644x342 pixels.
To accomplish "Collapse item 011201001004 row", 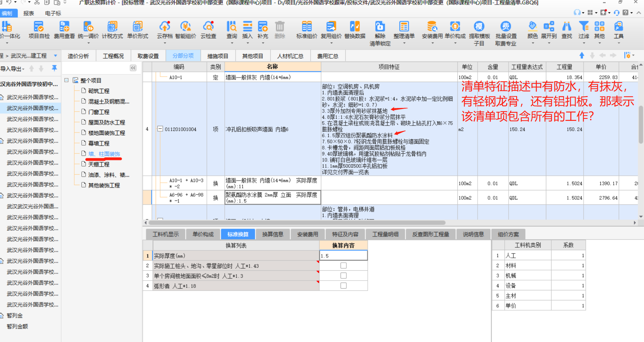I will click(160, 129).
